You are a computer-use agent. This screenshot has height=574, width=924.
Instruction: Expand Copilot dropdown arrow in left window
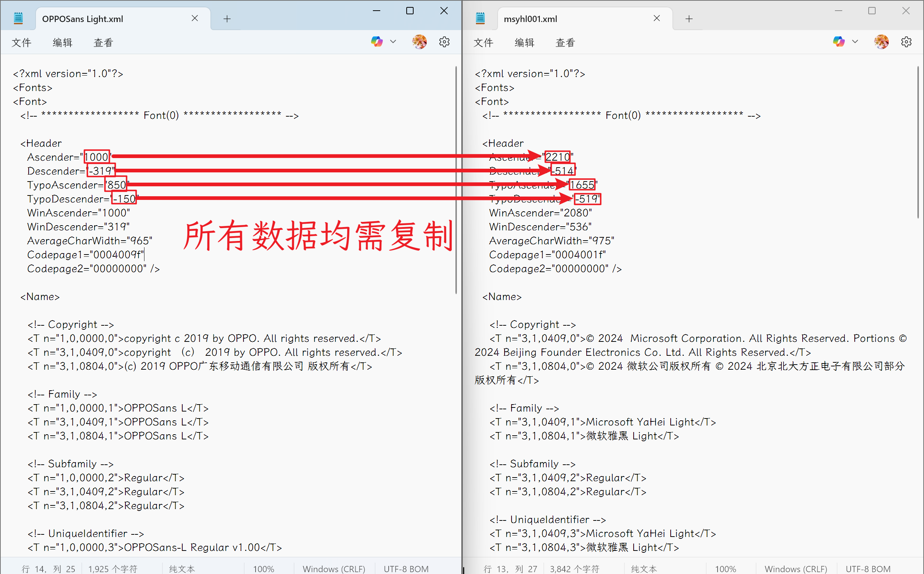[393, 42]
